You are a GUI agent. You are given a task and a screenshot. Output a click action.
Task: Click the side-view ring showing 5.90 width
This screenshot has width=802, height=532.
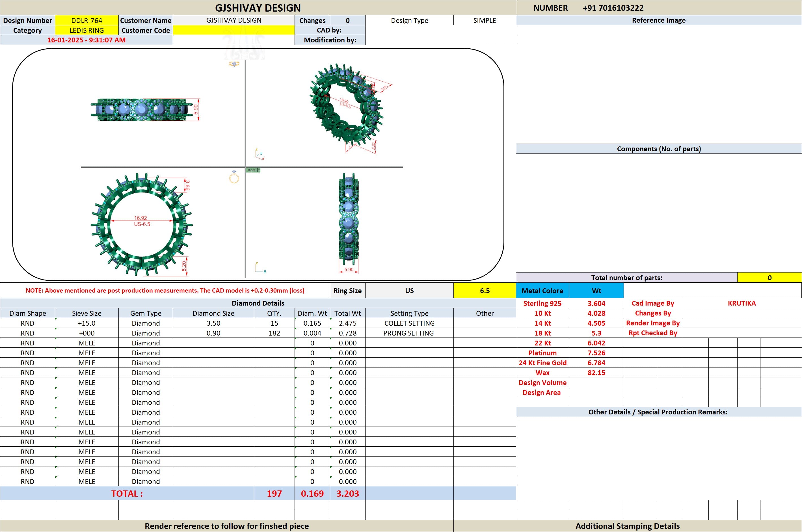[349, 222]
